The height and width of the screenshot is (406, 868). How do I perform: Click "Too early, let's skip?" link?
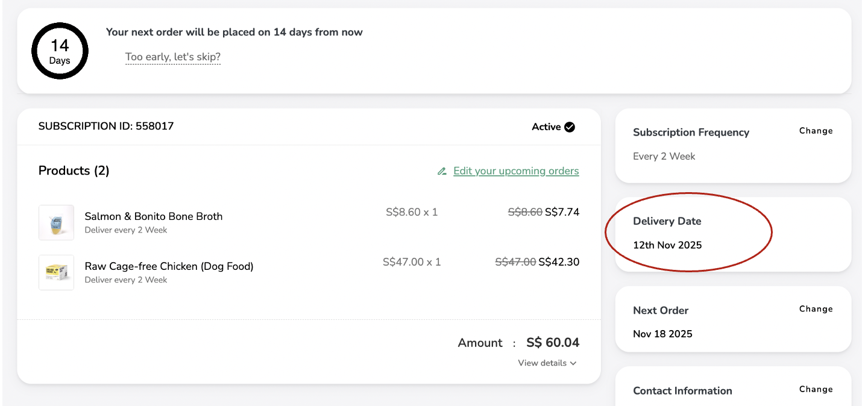tap(173, 57)
